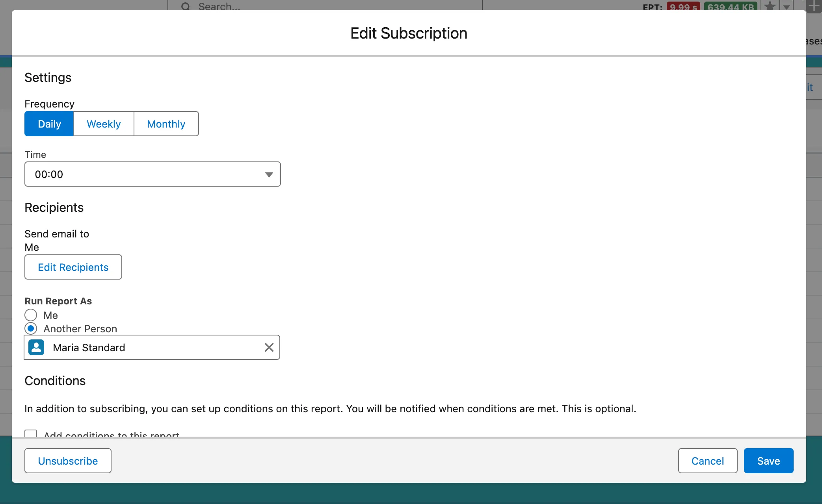Screen dimensions: 822x504
Task: Click the green 639.44 KB badge
Action: [731, 7]
